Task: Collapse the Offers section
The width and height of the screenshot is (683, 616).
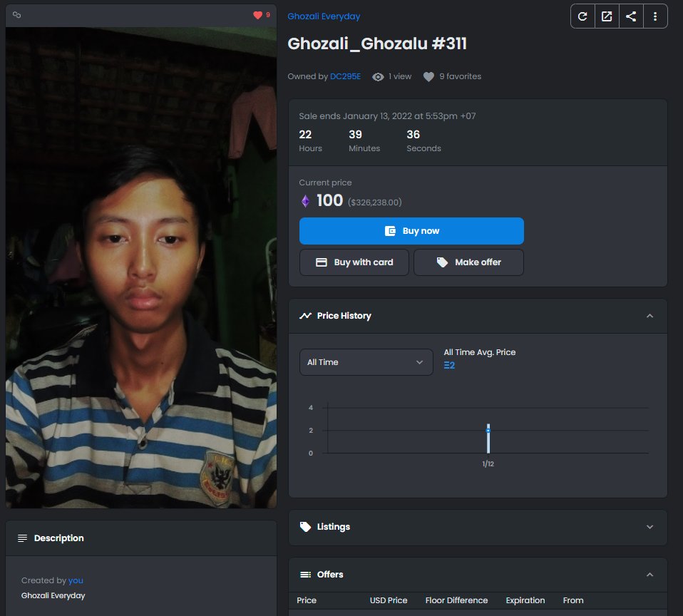Action: 649,575
